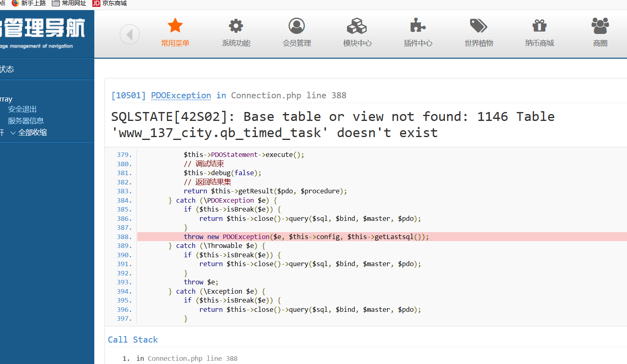
Task: Open 商圈 group icon
Action: (x=600, y=26)
